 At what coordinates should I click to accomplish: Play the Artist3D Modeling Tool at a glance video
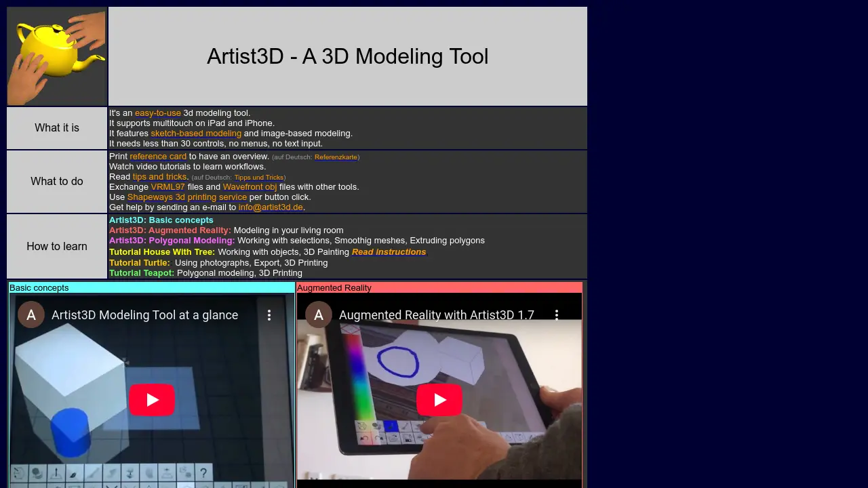click(x=152, y=400)
